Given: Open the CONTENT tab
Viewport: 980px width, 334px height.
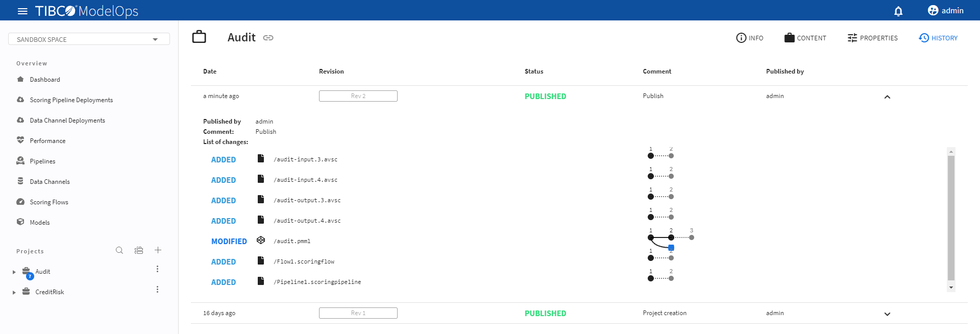Looking at the screenshot, I should click(805, 38).
